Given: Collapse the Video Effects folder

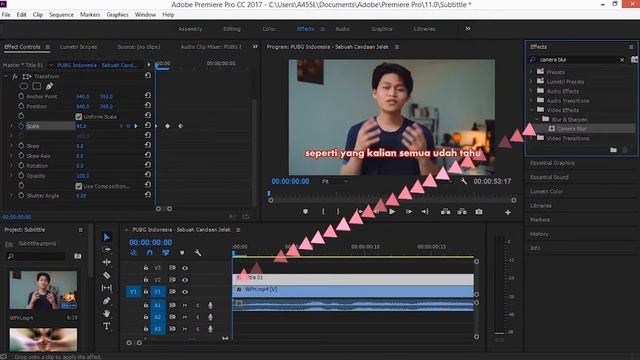Looking at the screenshot, I should click(x=531, y=110).
